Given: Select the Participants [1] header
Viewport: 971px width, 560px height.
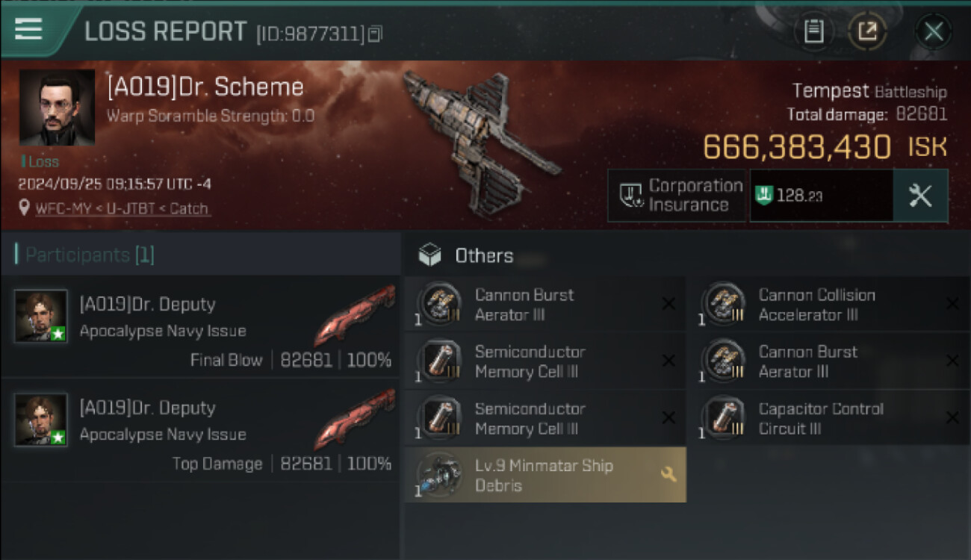Looking at the screenshot, I should click(90, 255).
